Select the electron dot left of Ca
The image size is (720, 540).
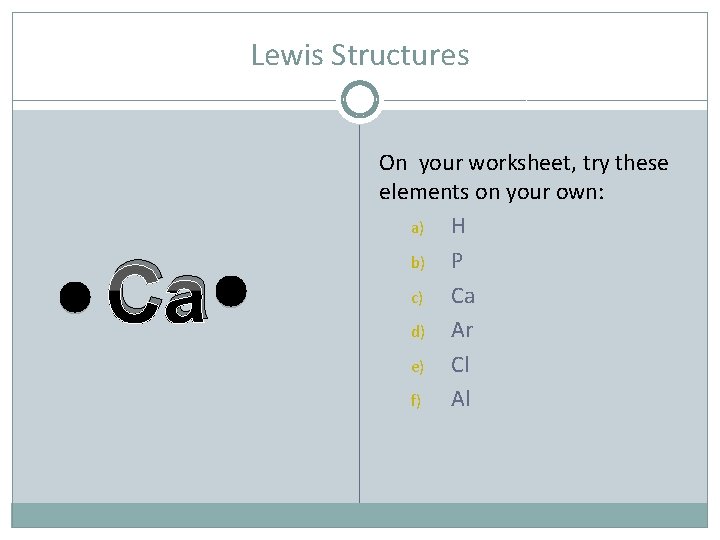(x=75, y=296)
